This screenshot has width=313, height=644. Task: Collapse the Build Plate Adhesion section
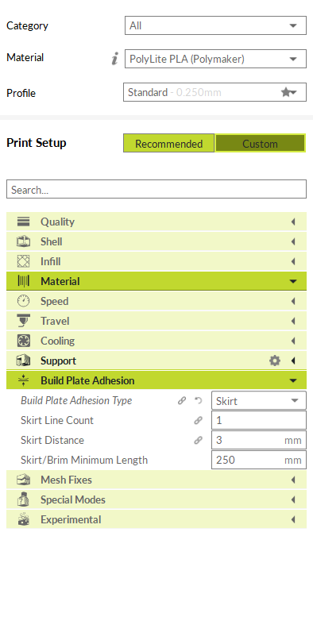coord(156,380)
